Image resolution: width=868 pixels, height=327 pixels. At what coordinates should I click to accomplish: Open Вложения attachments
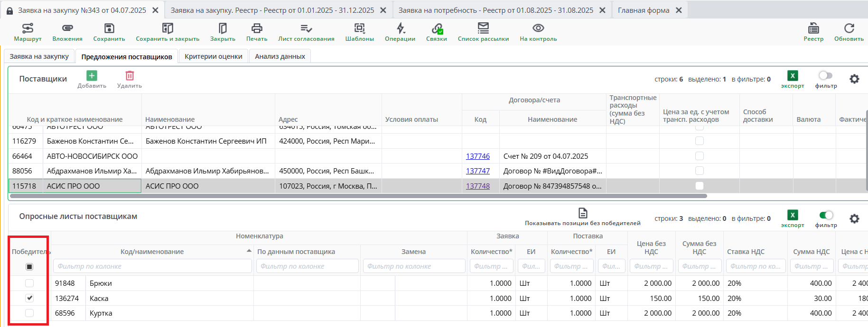click(67, 29)
